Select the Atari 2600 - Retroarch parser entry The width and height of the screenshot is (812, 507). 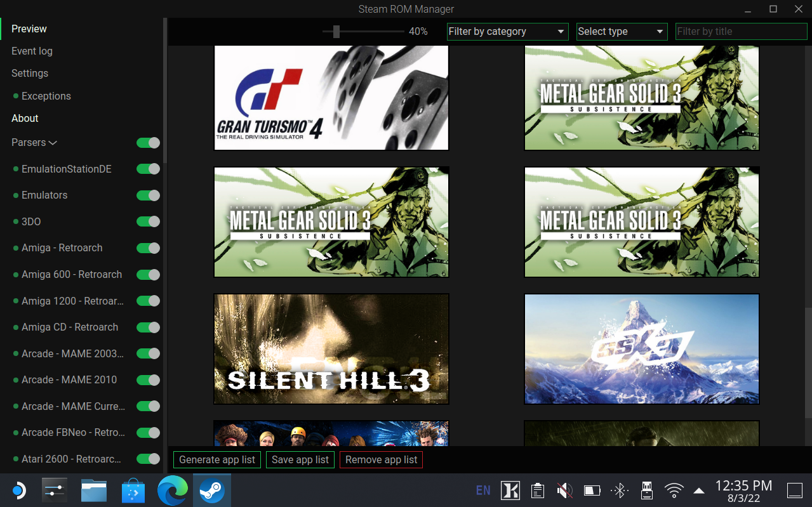71,459
